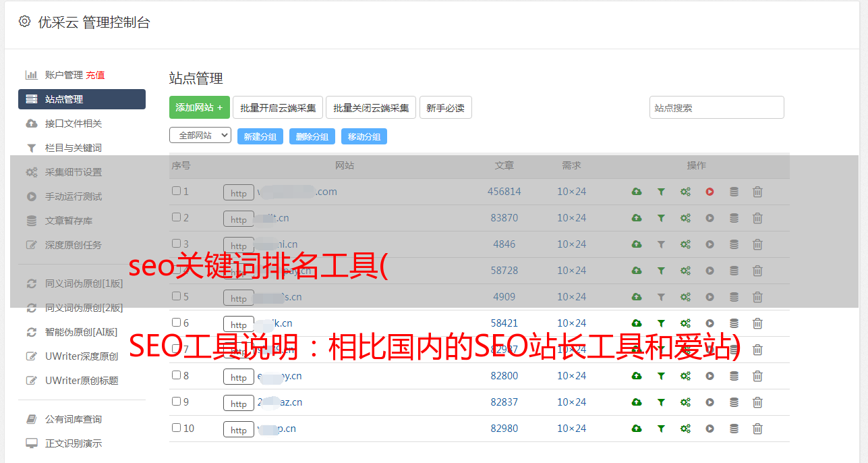Check the checkbox for site row 1
Image resolution: width=868 pixels, height=463 pixels.
pyautogui.click(x=176, y=191)
